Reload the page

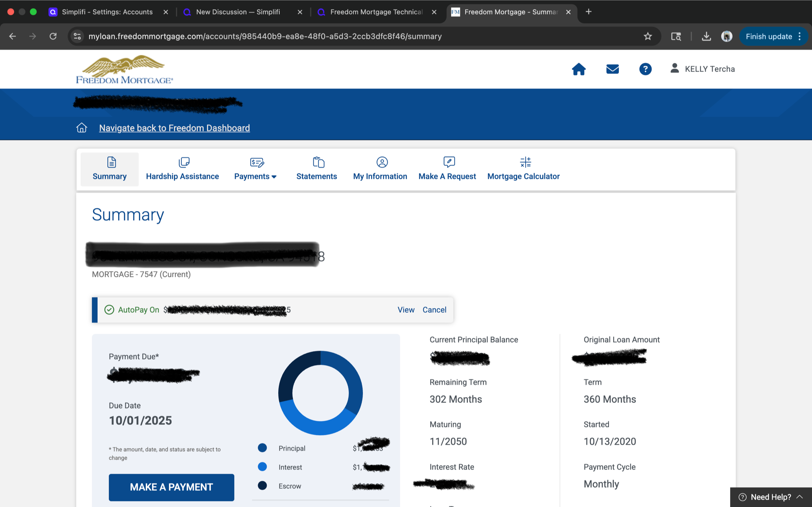point(53,36)
